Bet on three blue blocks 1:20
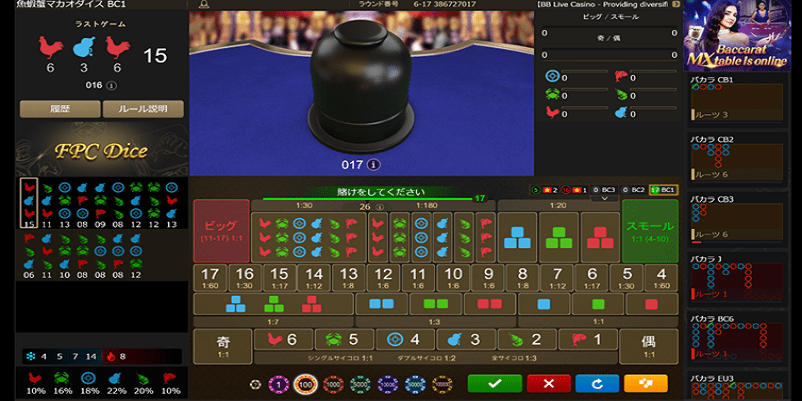 pyautogui.click(x=517, y=237)
